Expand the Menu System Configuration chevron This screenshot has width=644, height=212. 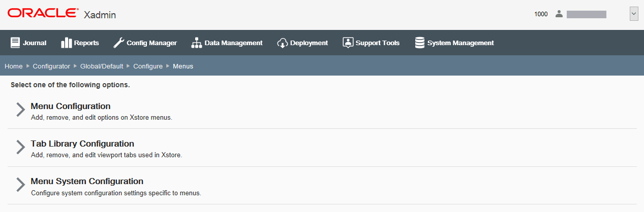pyautogui.click(x=20, y=185)
